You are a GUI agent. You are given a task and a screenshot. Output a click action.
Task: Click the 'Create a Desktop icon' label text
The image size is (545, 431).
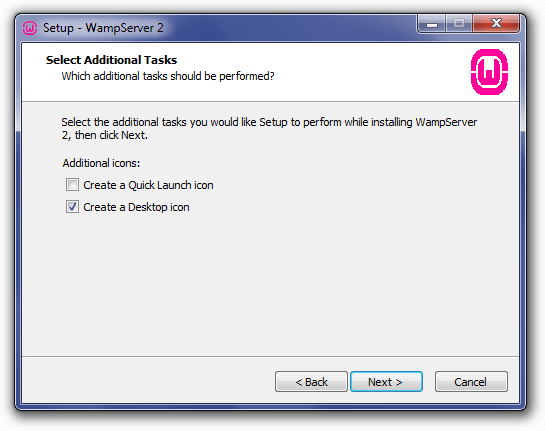coord(136,207)
